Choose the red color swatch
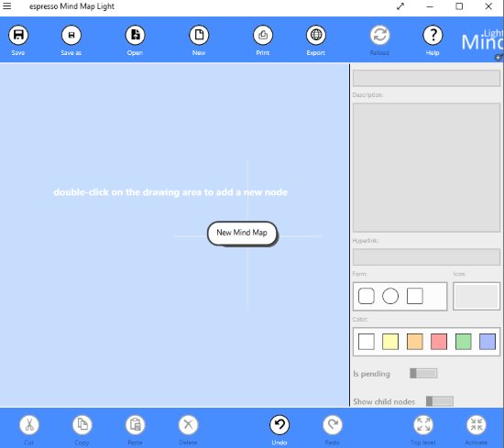504x448 pixels. tap(439, 342)
